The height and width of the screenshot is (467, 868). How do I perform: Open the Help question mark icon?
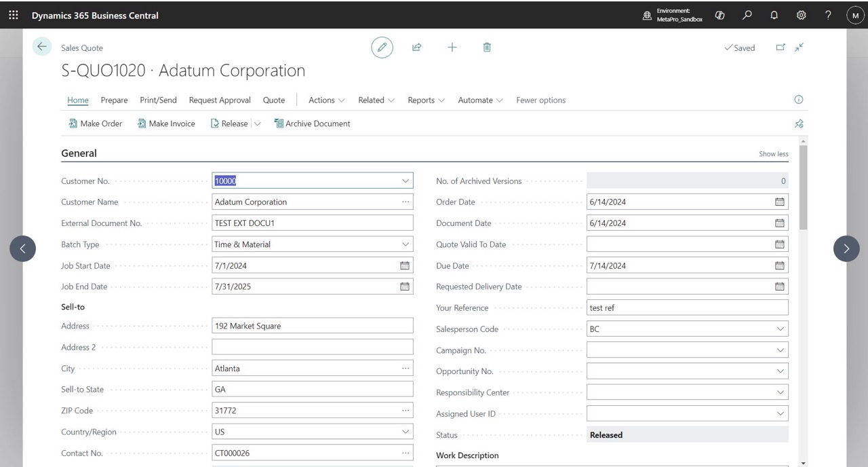[828, 15]
